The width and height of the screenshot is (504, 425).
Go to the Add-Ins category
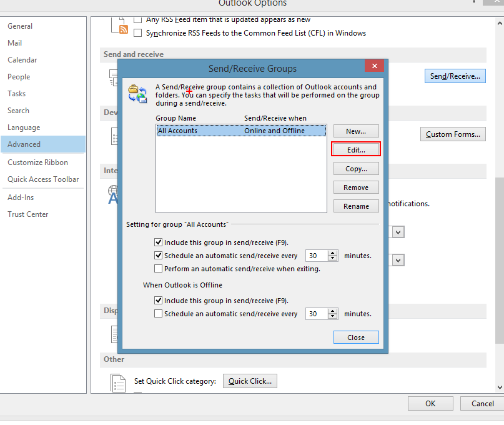(43, 197)
